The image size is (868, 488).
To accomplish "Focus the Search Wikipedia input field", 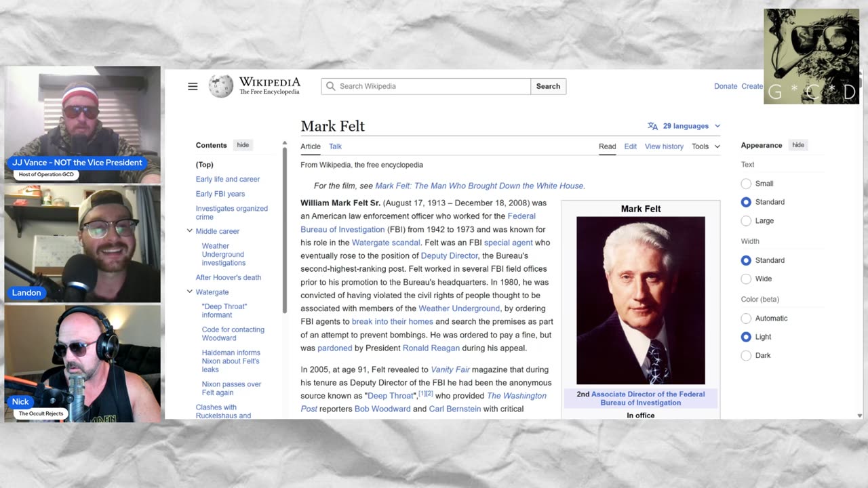I will (426, 86).
